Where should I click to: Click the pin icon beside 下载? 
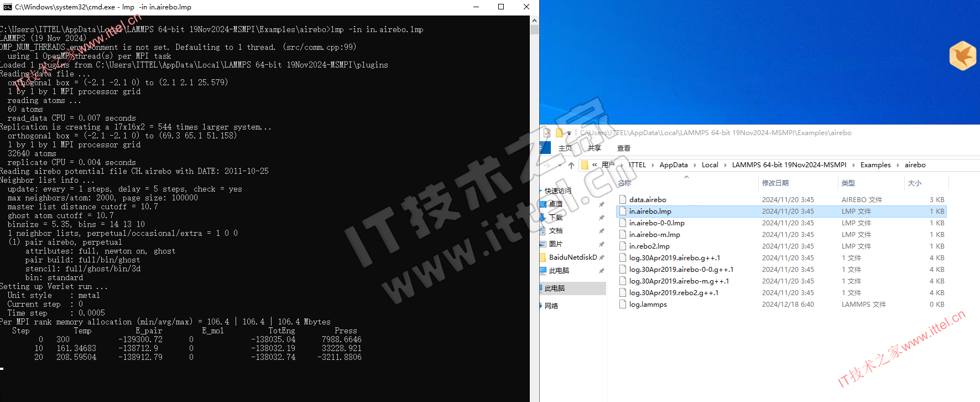(601, 218)
